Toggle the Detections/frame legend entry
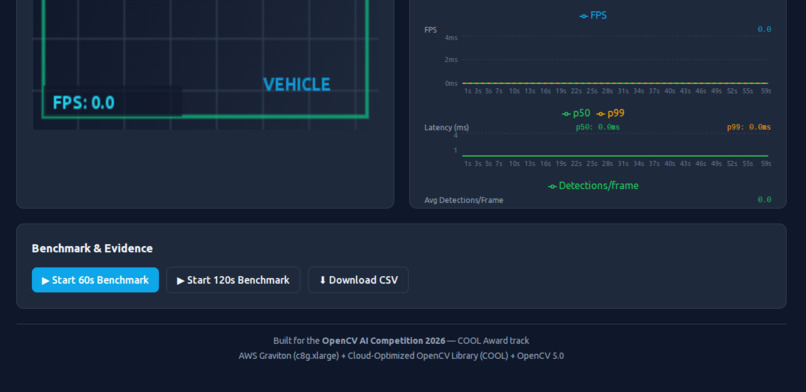Image resolution: width=806 pixels, height=392 pixels. [593, 185]
